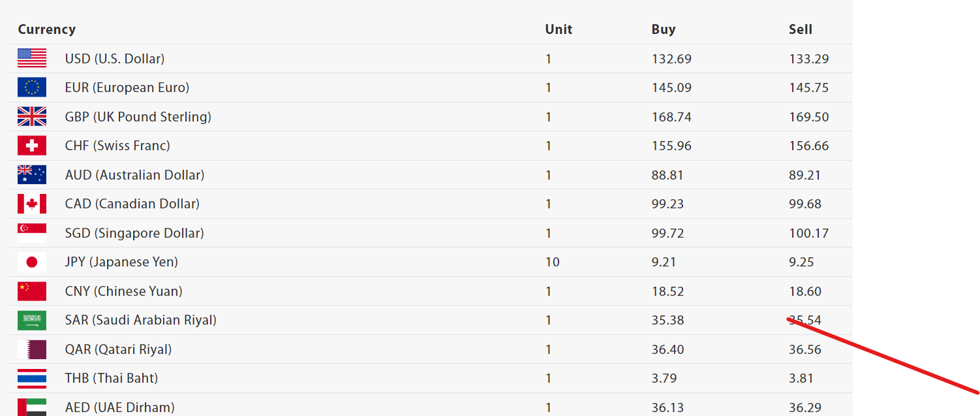Select the AED (UAE Dirham) label
The width and height of the screenshot is (980, 416).
pyautogui.click(x=119, y=408)
